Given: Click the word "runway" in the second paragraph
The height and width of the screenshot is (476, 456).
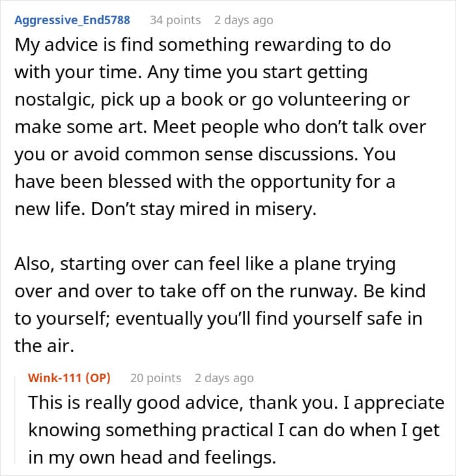Looking at the screenshot, I should 310,292.
